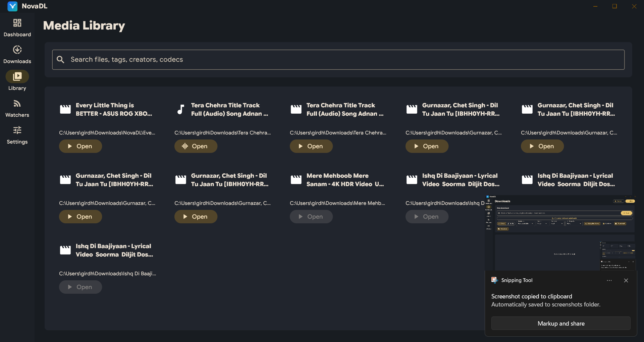Focus the search files, tags, creators field

338,60
